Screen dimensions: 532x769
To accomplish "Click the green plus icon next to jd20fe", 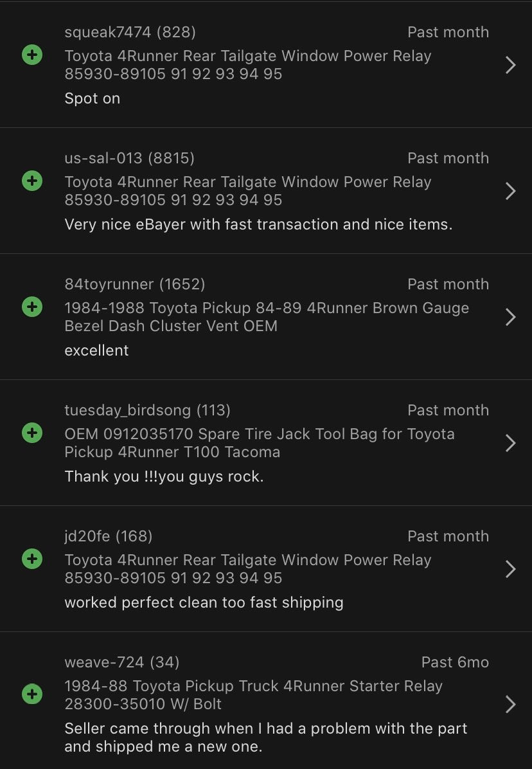I will (x=31, y=559).
